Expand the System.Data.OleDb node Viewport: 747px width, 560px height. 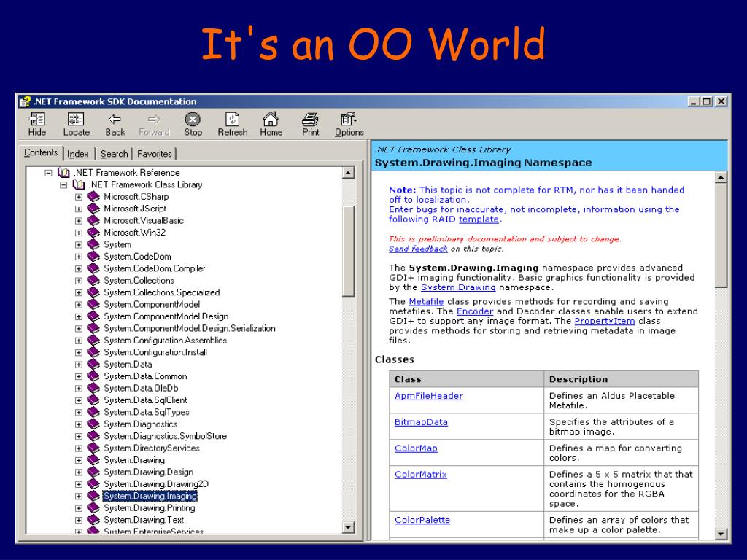[79, 389]
